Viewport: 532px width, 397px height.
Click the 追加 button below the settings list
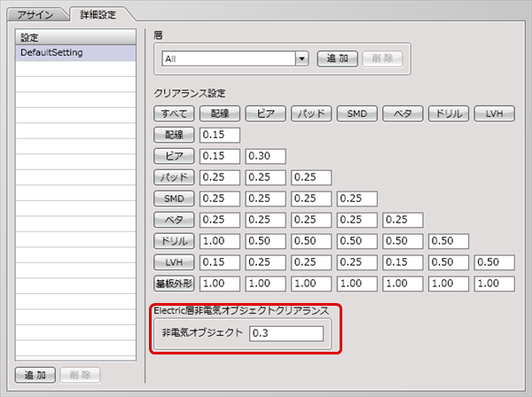(x=35, y=376)
